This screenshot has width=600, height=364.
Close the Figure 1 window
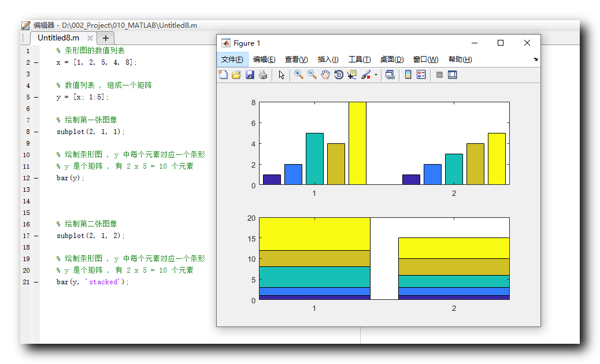[527, 43]
